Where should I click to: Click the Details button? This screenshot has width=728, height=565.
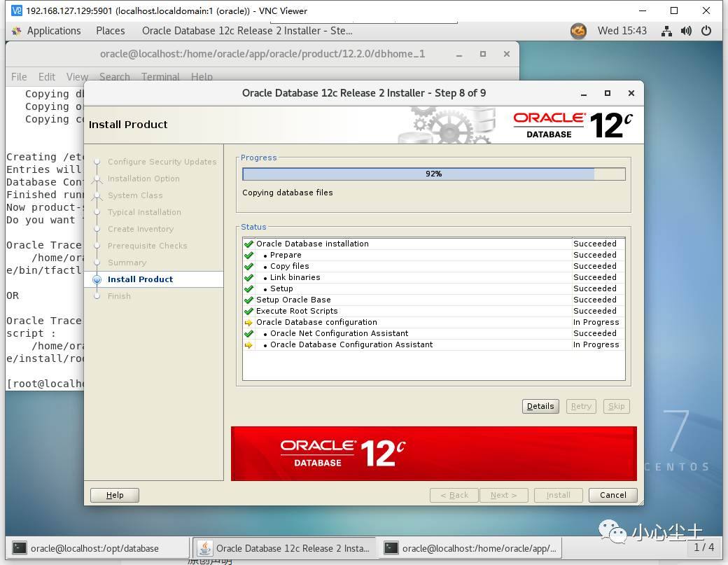(540, 406)
